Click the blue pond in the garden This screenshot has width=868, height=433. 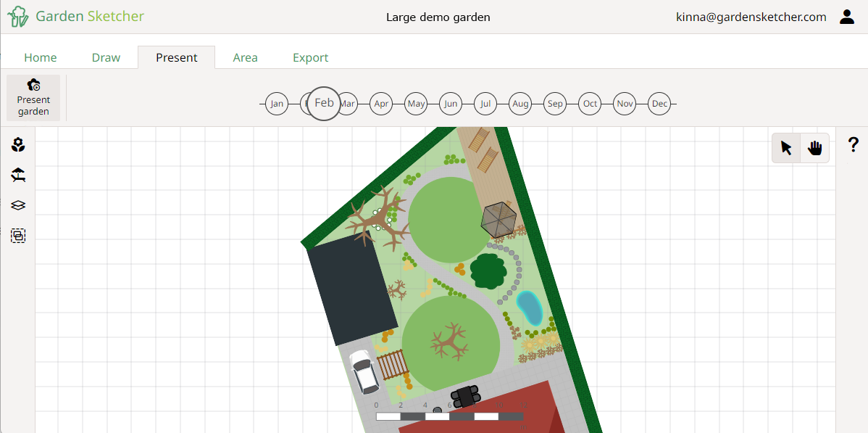[x=530, y=308]
